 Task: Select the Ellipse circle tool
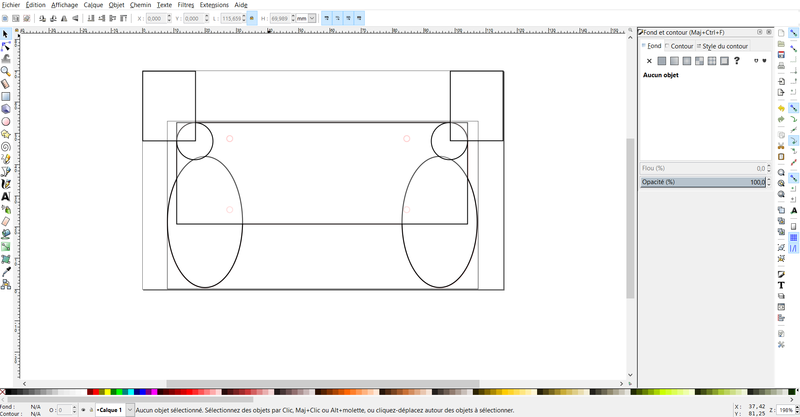(6, 121)
